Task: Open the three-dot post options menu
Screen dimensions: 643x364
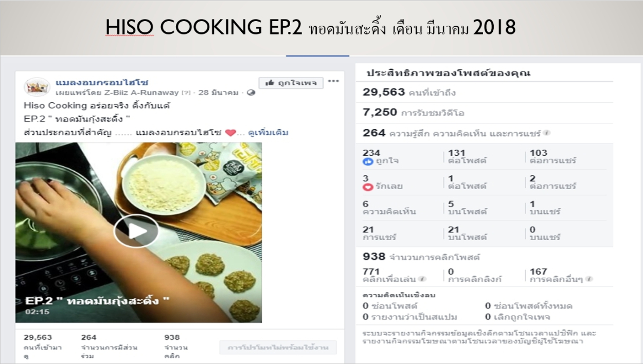Action: click(334, 81)
